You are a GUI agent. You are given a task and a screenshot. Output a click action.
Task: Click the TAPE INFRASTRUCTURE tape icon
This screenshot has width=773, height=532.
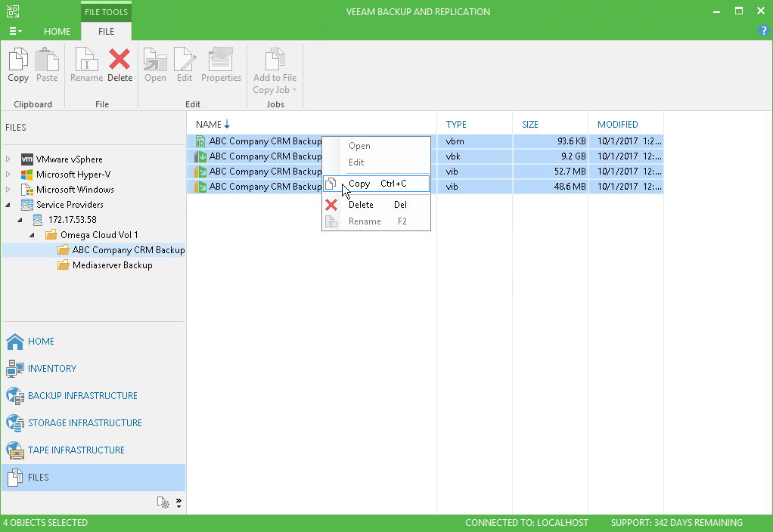click(x=15, y=450)
